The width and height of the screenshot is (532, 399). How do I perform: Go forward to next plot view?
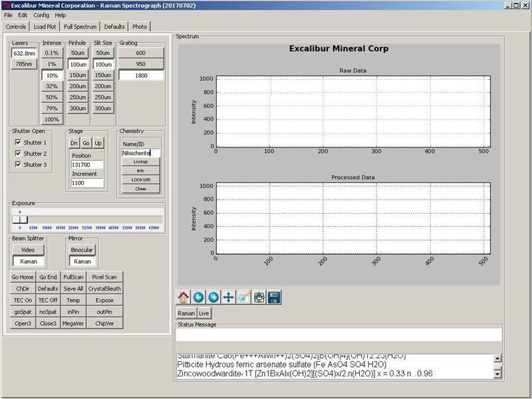pyautogui.click(x=213, y=297)
